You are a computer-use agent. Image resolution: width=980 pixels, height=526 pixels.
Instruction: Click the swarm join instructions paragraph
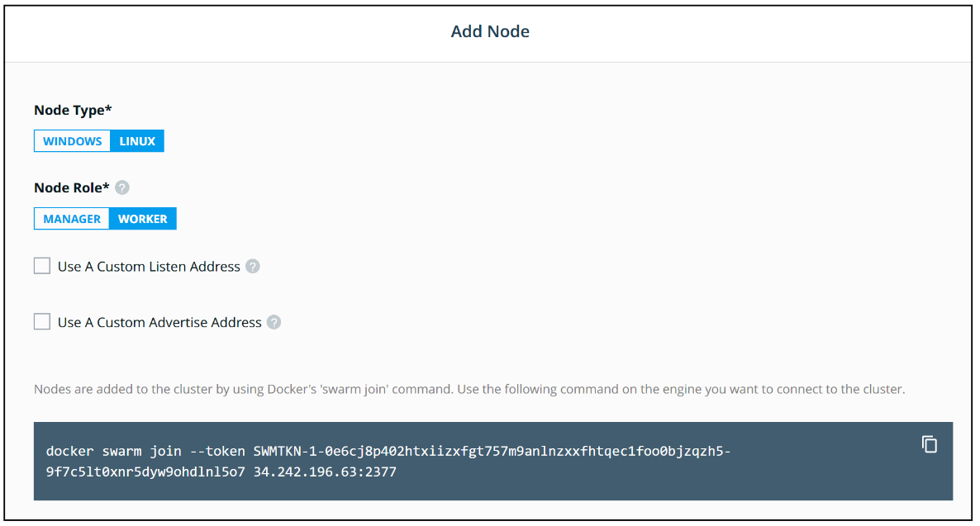(x=469, y=389)
